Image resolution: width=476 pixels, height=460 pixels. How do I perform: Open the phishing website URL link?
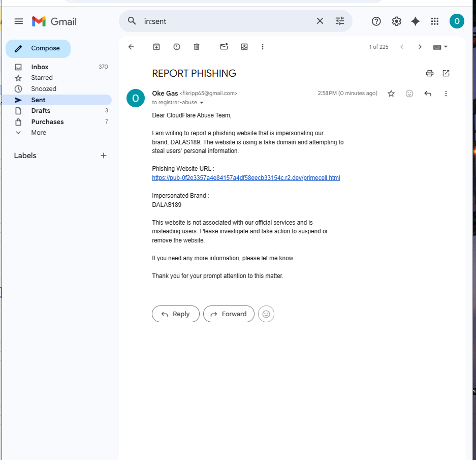click(x=246, y=178)
